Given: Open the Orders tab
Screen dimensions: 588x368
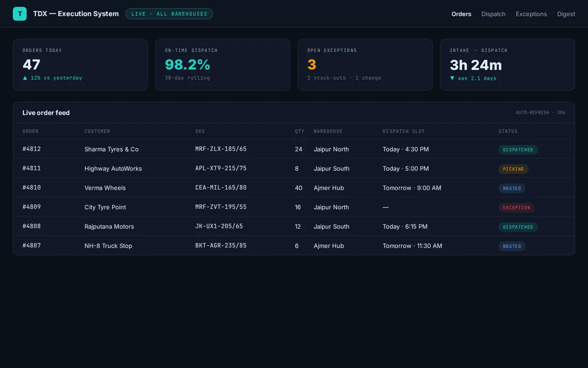Looking at the screenshot, I should coord(461,14).
